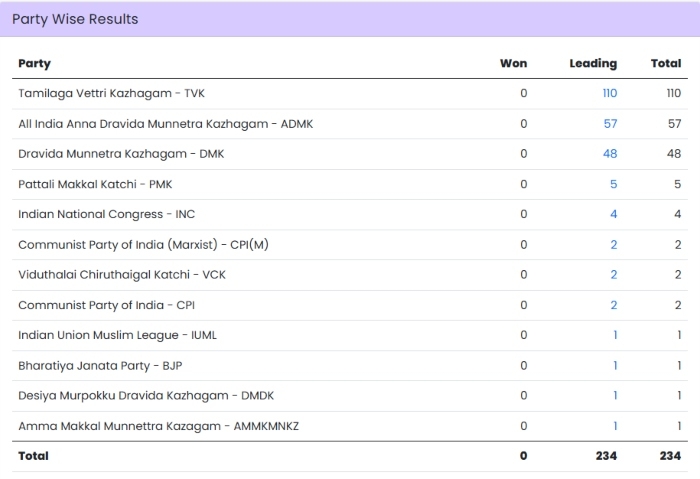Screen dimensions: 700x479
Task: Select Indian Union Muslim League - IUML name
Action: pyautogui.click(x=117, y=335)
